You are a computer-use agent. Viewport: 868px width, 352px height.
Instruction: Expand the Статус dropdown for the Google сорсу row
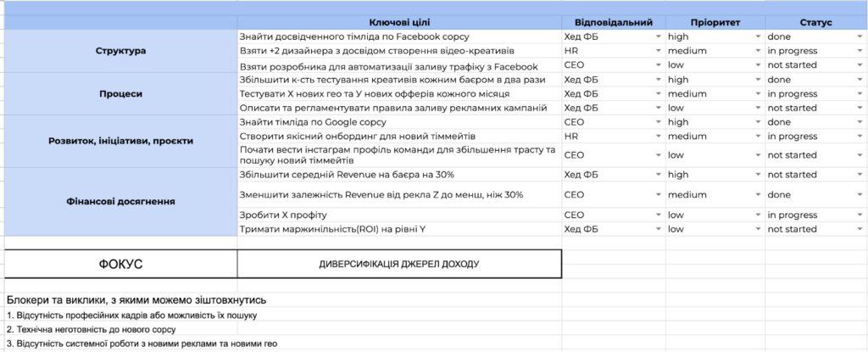point(860,122)
